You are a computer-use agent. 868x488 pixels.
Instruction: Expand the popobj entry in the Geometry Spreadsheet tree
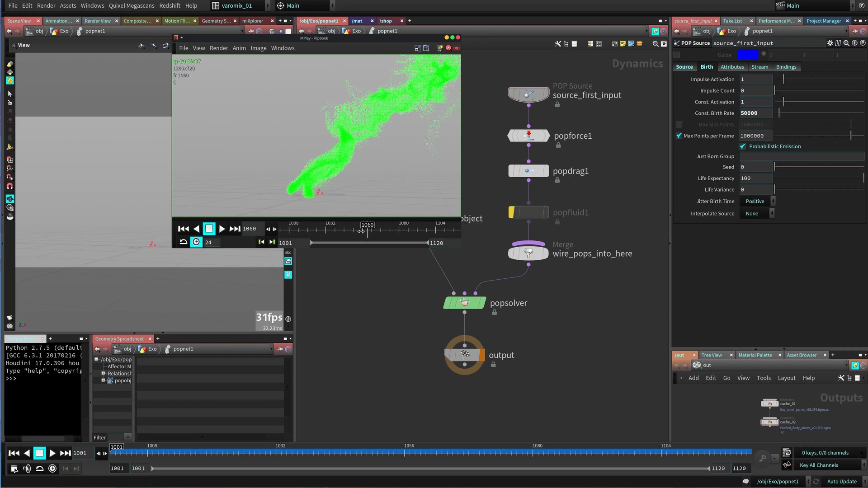click(x=104, y=380)
